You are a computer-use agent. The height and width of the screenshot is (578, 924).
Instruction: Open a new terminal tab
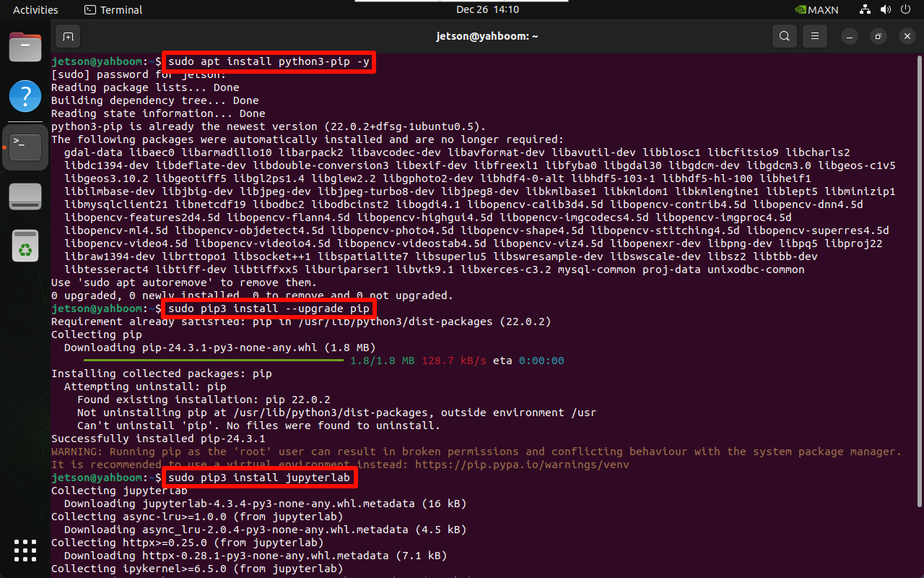coord(68,36)
